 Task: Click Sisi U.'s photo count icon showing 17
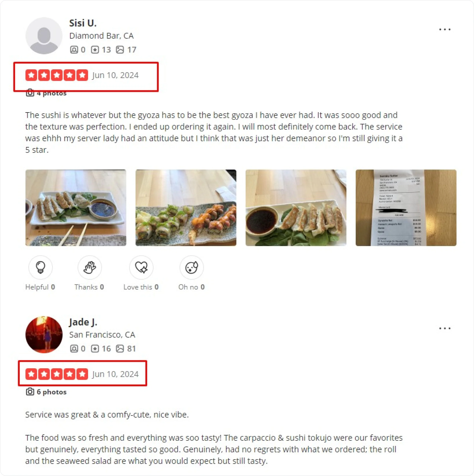[120, 50]
